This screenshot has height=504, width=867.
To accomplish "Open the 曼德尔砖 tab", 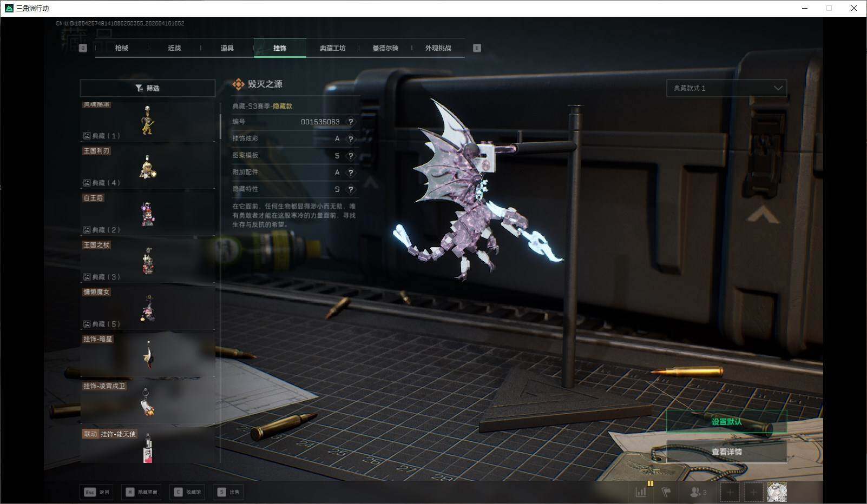I will 385,48.
